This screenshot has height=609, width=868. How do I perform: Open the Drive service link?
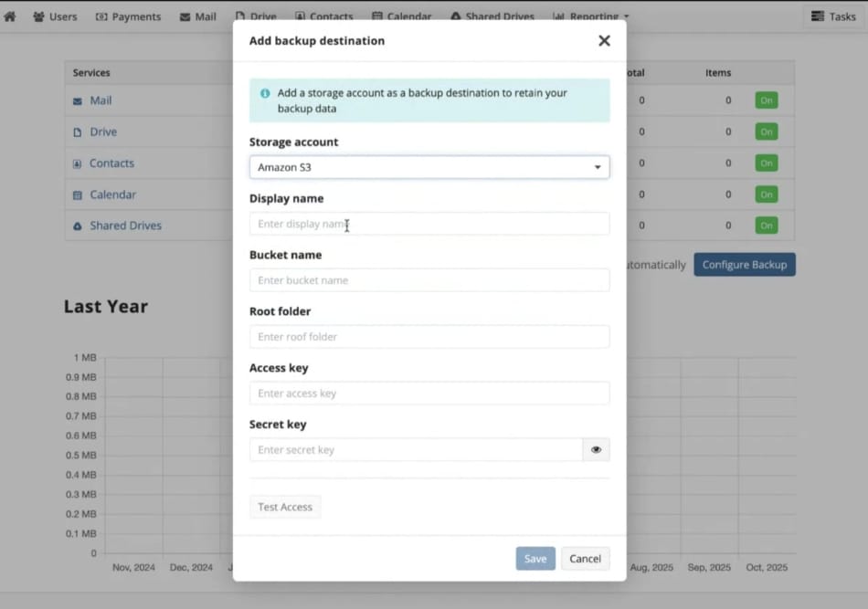pos(103,131)
